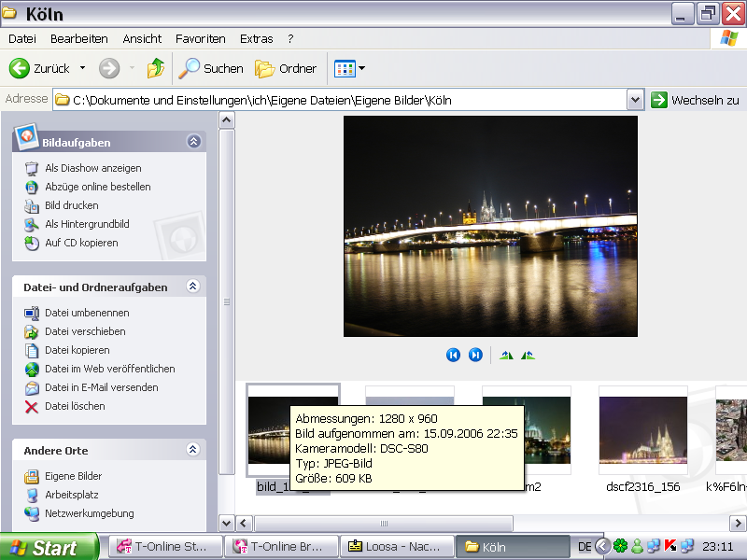Click the green clover tray icon
The height and width of the screenshot is (560, 747).
(x=620, y=546)
